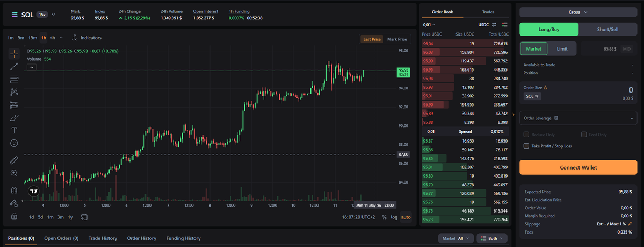
Task: Set chart range to 5d
Action: [x=41, y=217]
